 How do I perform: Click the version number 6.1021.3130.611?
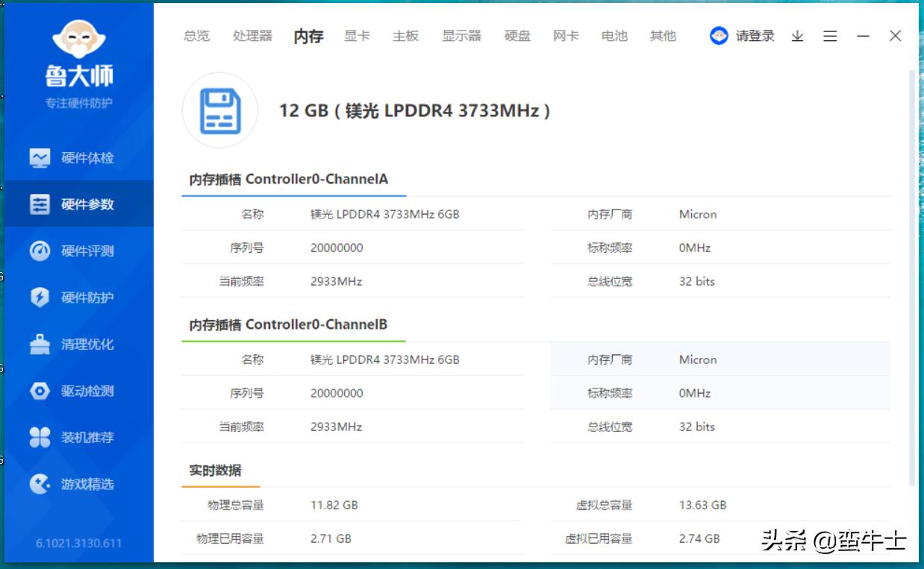coord(78,544)
